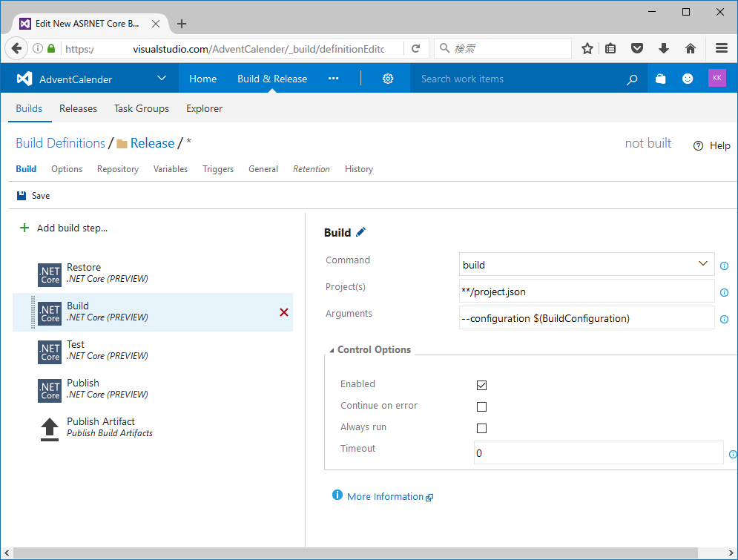
Task: Switch to the Triggers tab
Action: [x=218, y=169]
